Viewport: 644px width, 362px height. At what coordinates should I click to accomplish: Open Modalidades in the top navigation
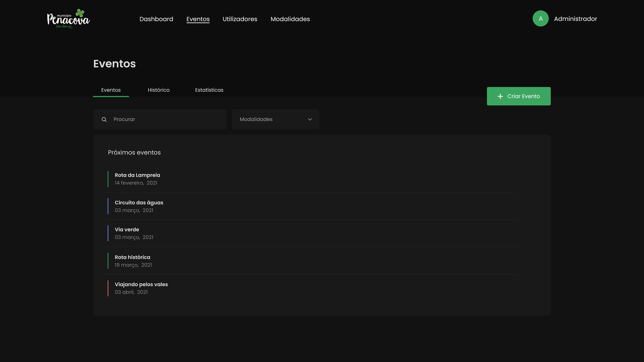click(290, 19)
